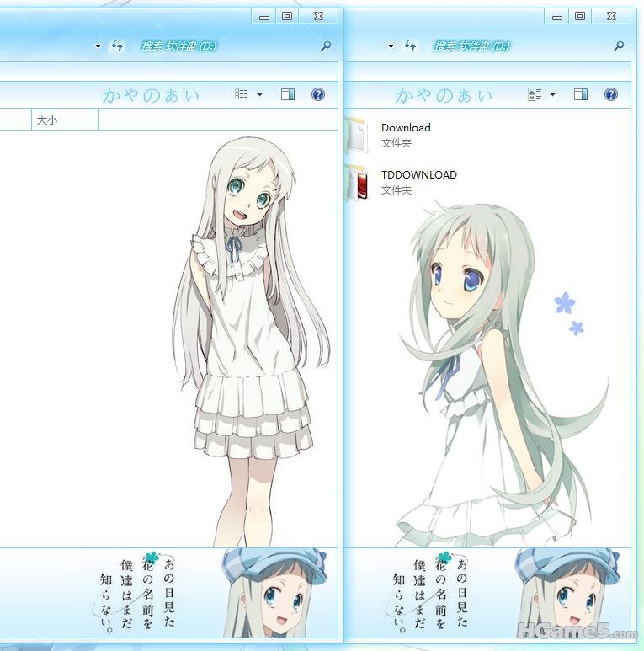Open the help icon in the right window
This screenshot has height=651, width=644.
point(611,94)
